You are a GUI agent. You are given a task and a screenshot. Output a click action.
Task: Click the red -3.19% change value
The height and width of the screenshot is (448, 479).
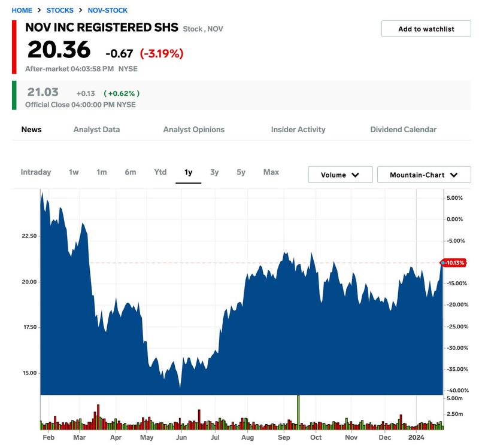coord(162,53)
